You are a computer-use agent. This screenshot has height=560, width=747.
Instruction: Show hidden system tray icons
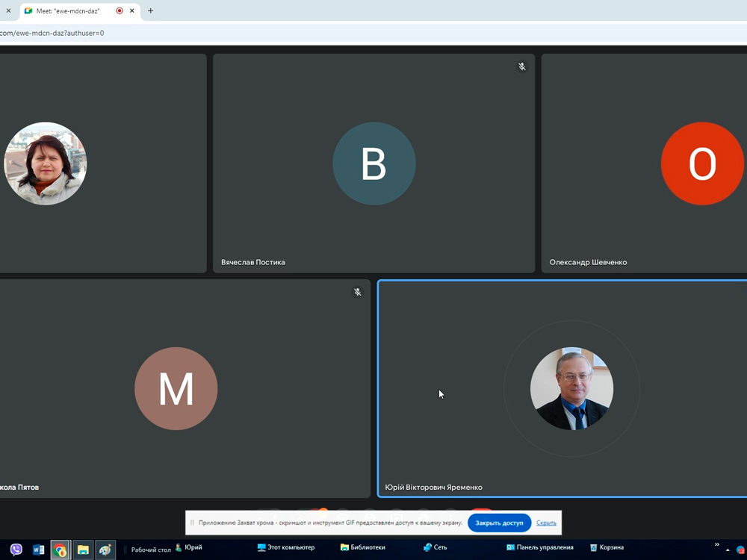coord(728,550)
